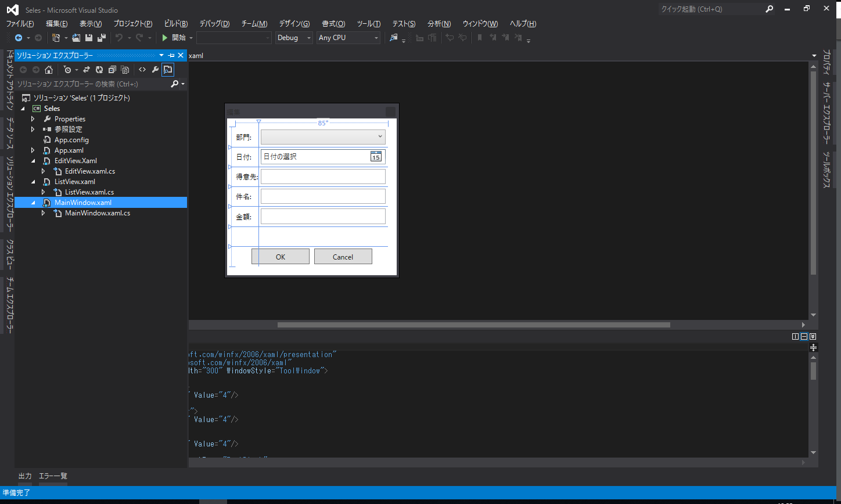Click the Open File toolbar icon
The width and height of the screenshot is (841, 504).
pyautogui.click(x=76, y=38)
